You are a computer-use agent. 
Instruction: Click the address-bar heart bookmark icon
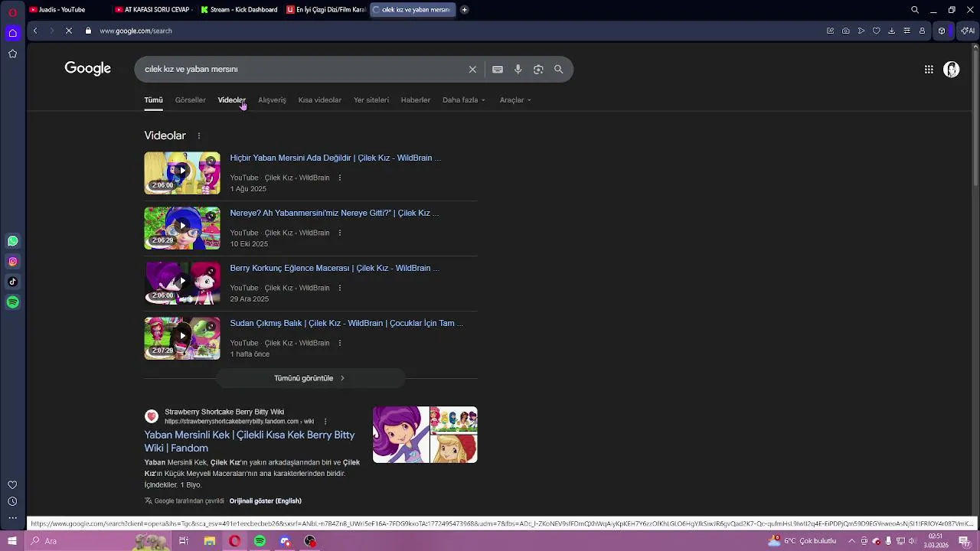pos(877,31)
